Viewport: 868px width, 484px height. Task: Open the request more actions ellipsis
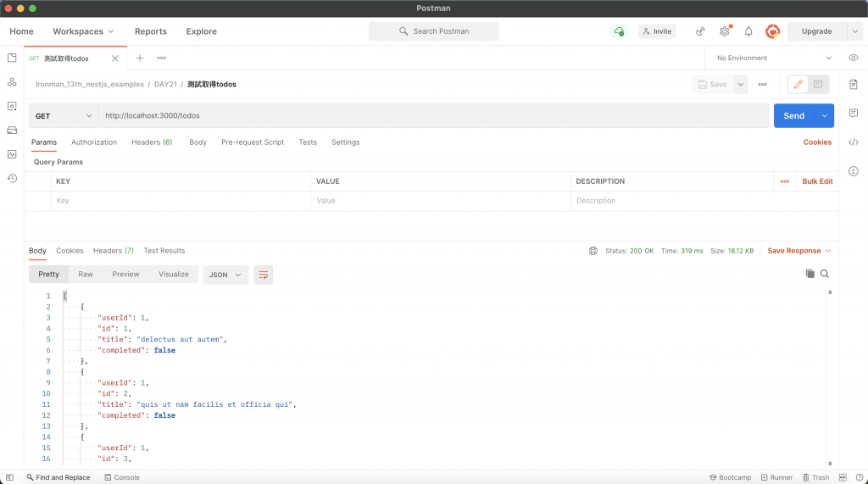point(762,84)
